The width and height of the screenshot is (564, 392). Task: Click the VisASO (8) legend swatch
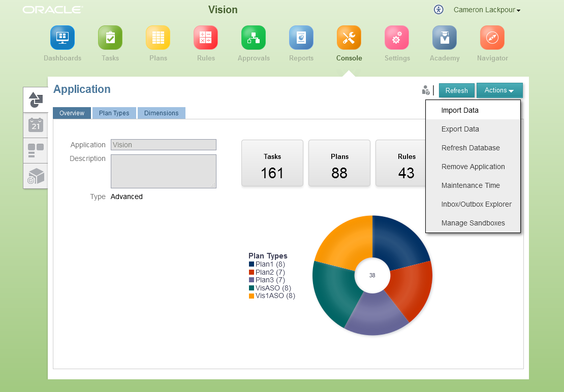(252, 288)
